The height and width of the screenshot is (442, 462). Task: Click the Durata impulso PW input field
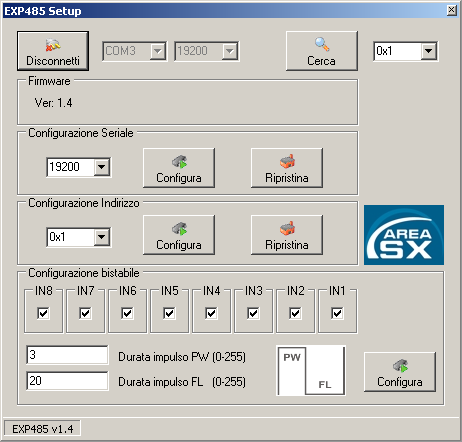coord(67,355)
